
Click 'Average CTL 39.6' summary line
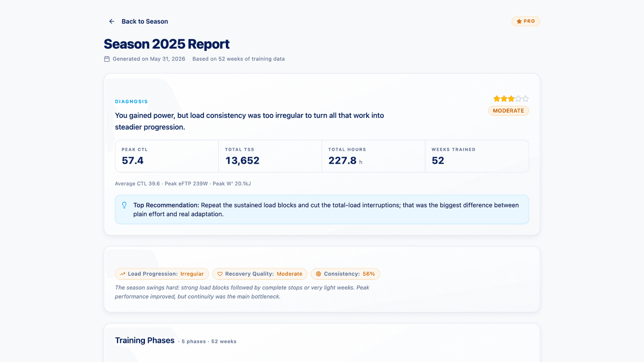tap(183, 183)
